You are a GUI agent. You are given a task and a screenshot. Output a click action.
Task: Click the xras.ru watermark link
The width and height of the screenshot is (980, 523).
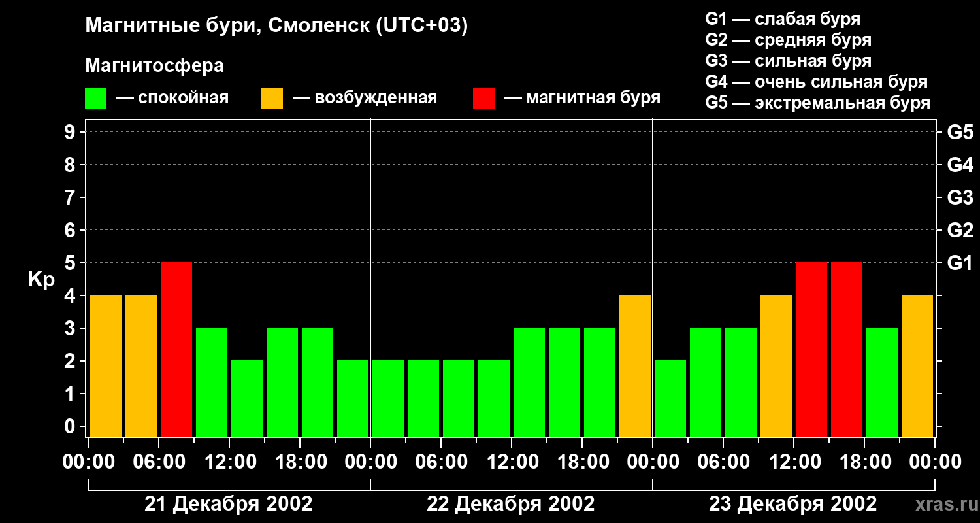(x=943, y=504)
